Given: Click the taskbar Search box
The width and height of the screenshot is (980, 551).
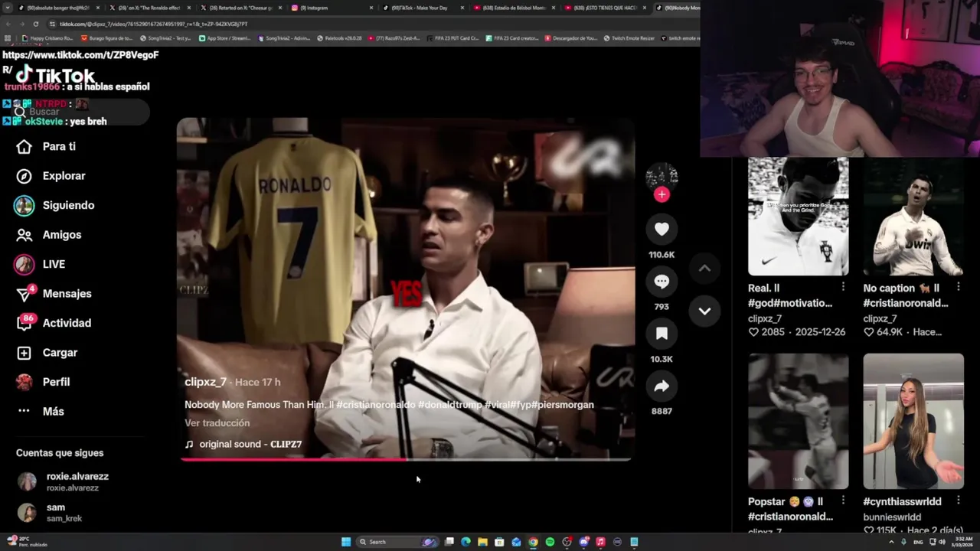Looking at the screenshot, I should click(x=398, y=542).
